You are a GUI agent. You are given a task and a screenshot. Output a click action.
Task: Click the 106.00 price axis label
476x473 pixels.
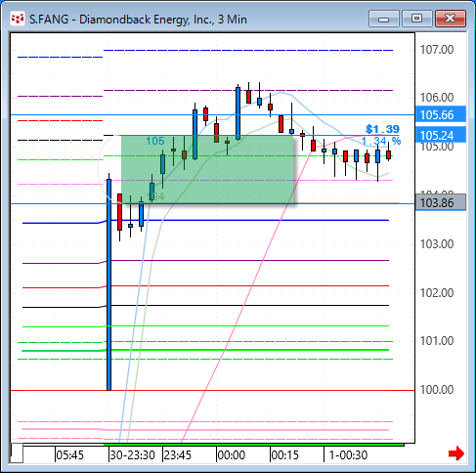point(437,97)
